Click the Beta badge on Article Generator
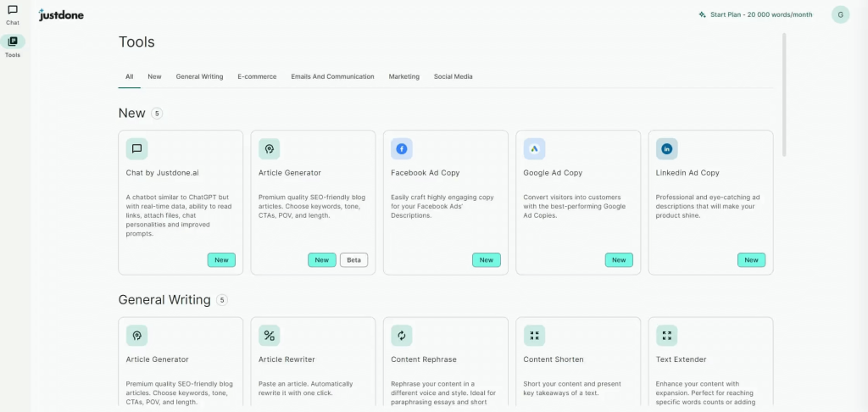Viewport: 868px width, 412px height. (353, 260)
